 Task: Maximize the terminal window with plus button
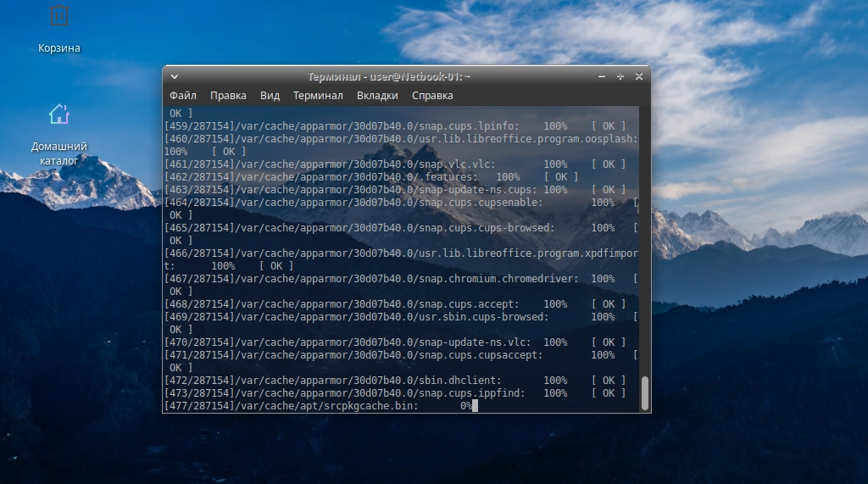click(x=620, y=76)
